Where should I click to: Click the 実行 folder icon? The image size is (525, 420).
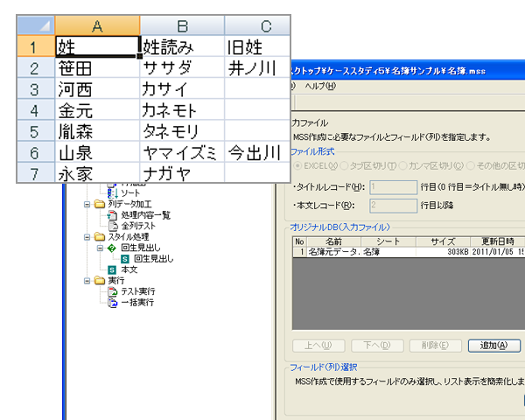[100, 280]
